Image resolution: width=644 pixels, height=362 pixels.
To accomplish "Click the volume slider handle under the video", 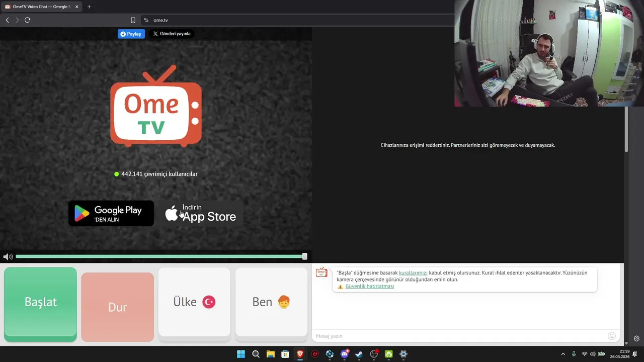I will pos(304,256).
